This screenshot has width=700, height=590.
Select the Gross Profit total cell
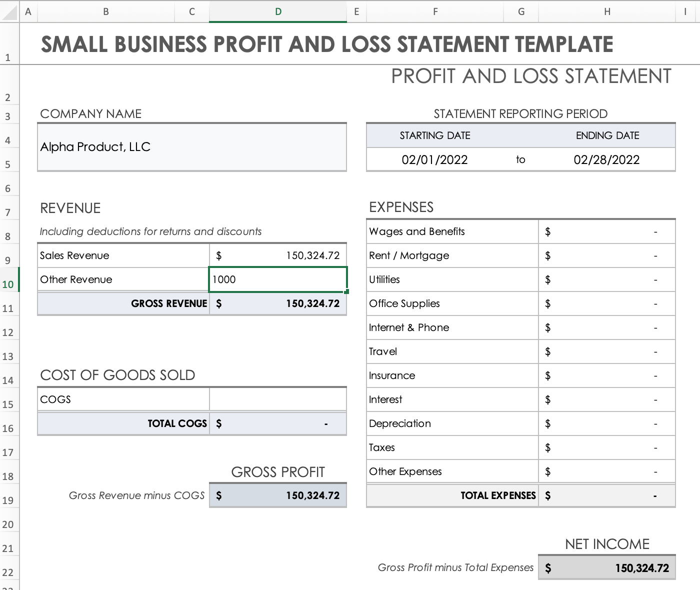click(x=278, y=495)
